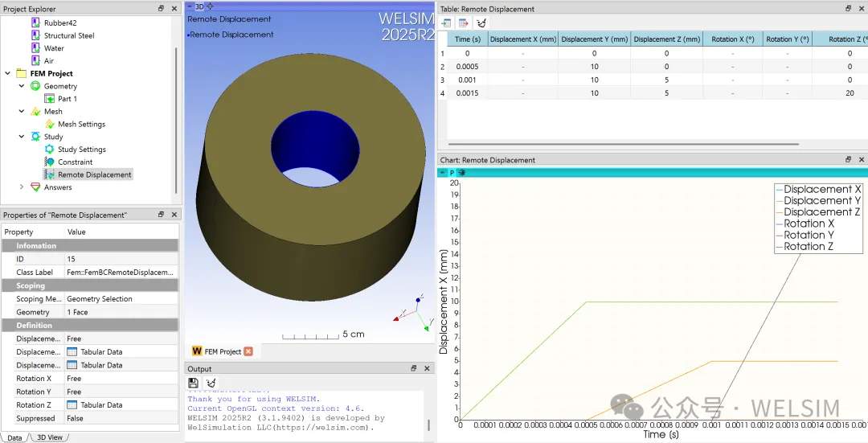Select Air material in tree

(x=49, y=61)
